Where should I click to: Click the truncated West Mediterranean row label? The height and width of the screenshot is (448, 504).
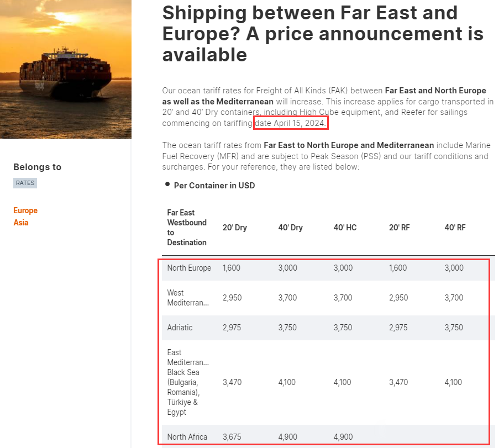(188, 298)
